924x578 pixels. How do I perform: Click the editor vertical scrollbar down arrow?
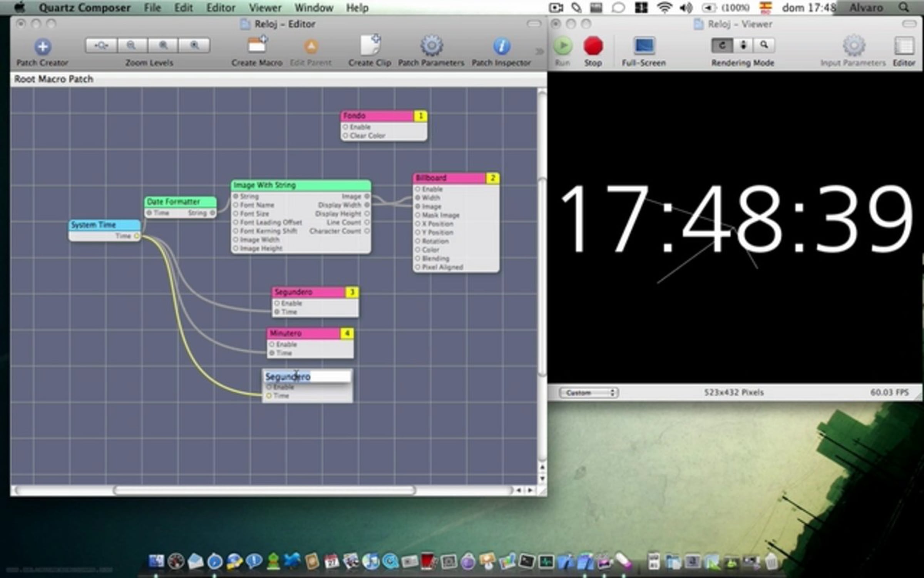click(542, 479)
